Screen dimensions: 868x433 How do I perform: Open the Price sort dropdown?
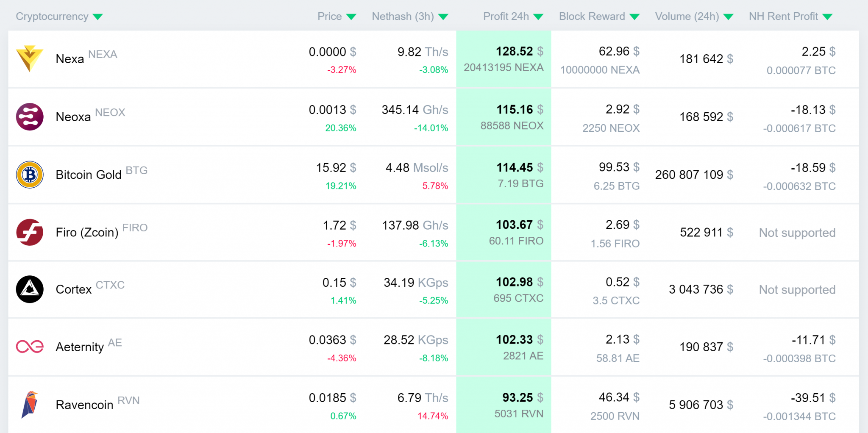(x=351, y=17)
